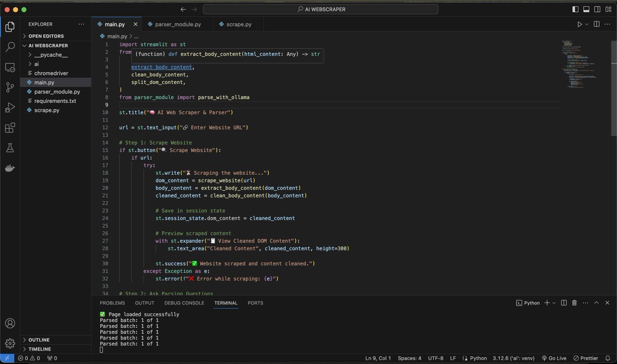Close the terminal panel

608,303
